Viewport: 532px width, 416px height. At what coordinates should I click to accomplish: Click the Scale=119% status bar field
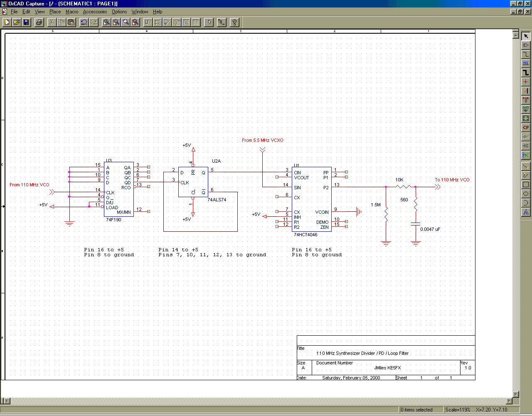click(x=458, y=410)
